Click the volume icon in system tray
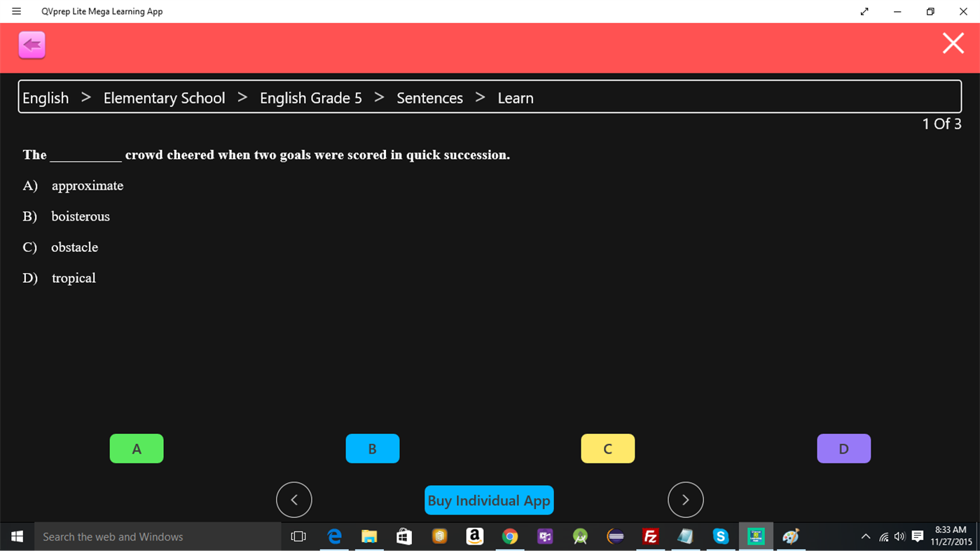 [899, 536]
